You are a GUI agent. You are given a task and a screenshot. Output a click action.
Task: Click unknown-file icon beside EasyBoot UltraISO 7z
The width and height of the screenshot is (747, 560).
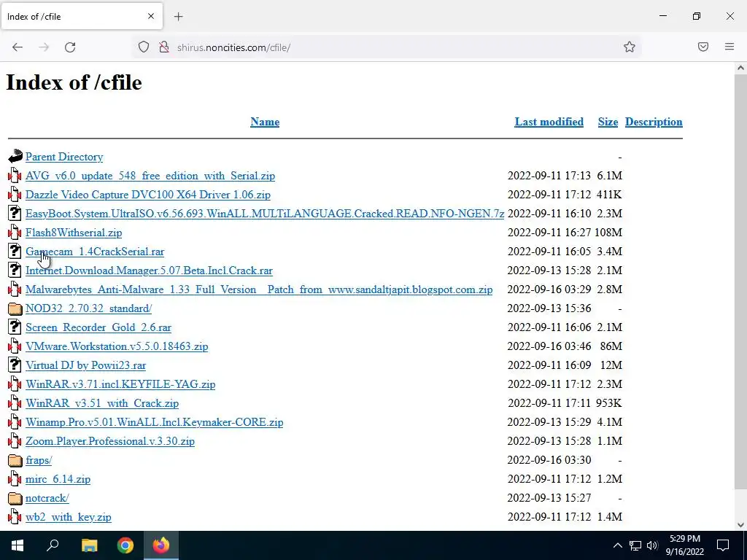tap(15, 214)
